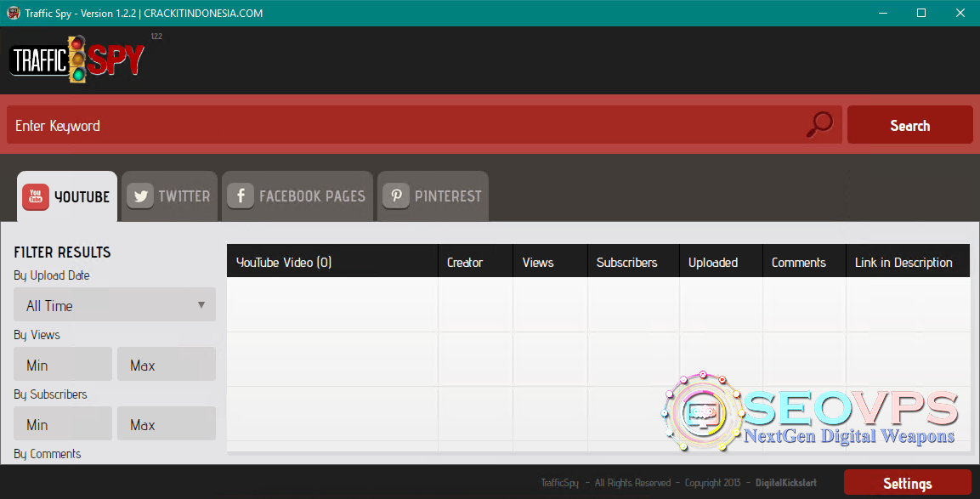Sort by Link in Description column header

908,261
